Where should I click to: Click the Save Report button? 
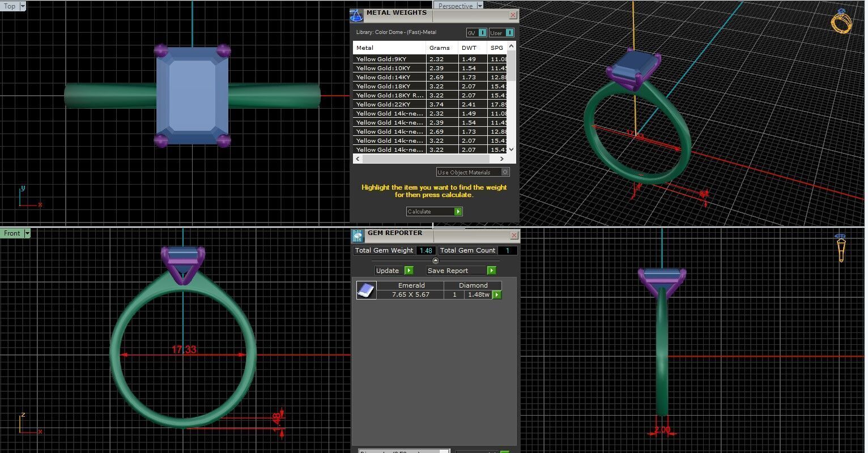(461, 271)
